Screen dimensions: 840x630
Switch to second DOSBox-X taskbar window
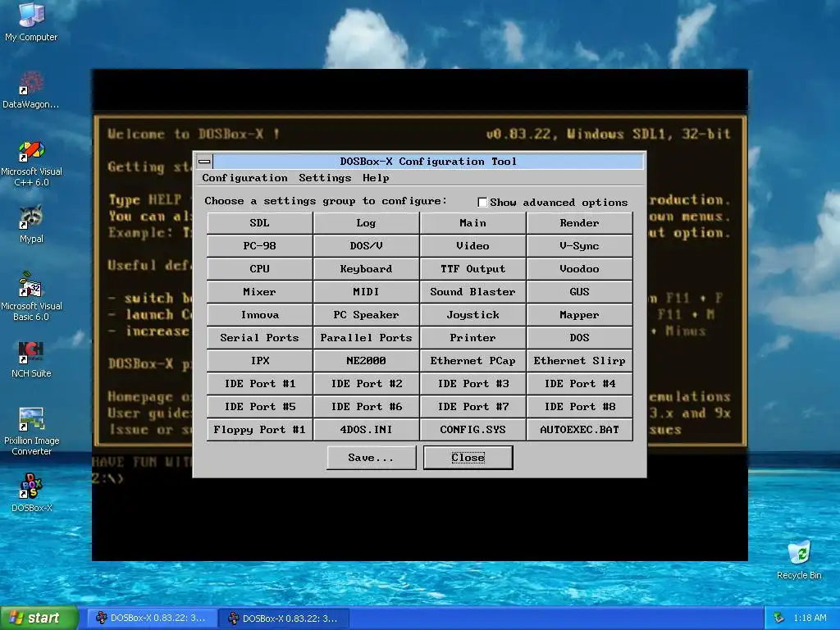click(x=285, y=619)
